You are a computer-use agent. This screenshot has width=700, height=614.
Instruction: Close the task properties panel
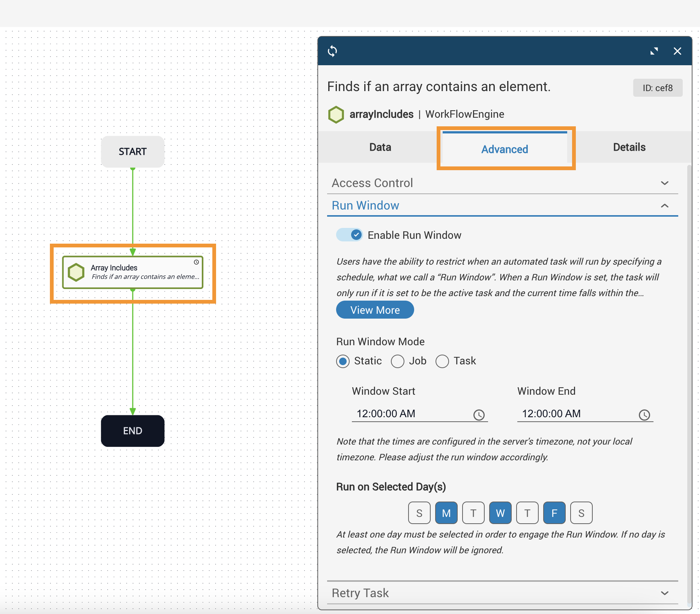677,51
